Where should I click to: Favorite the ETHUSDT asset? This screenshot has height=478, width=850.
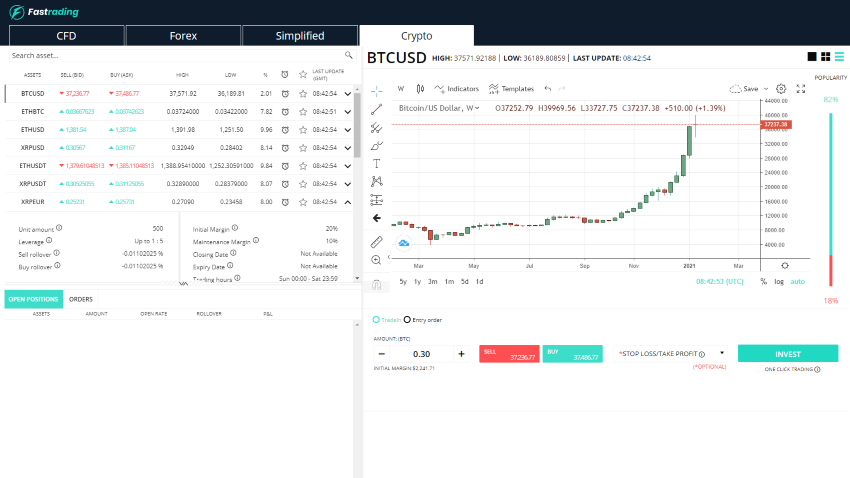click(x=303, y=166)
